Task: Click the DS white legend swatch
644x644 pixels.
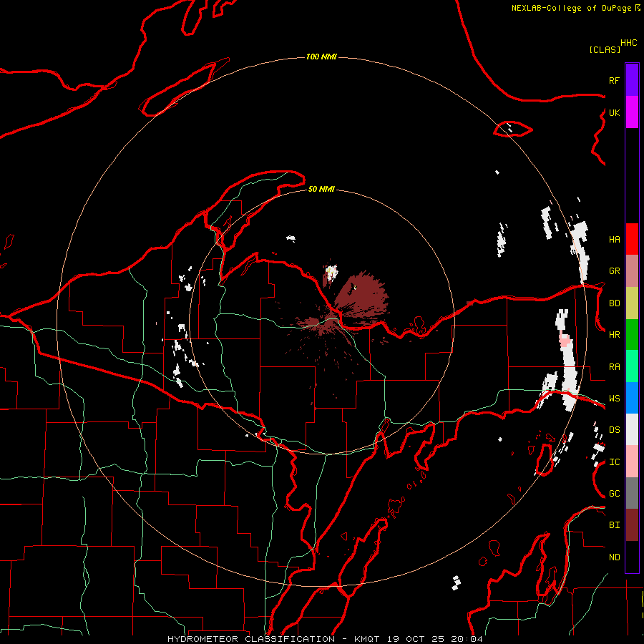Action: tap(632, 429)
